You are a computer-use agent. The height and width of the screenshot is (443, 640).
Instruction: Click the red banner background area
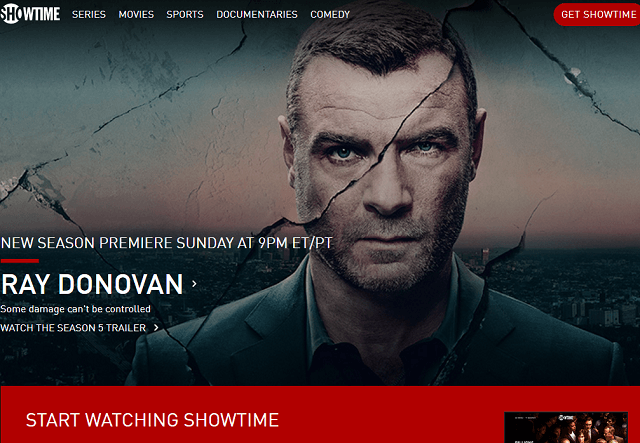[367, 414]
